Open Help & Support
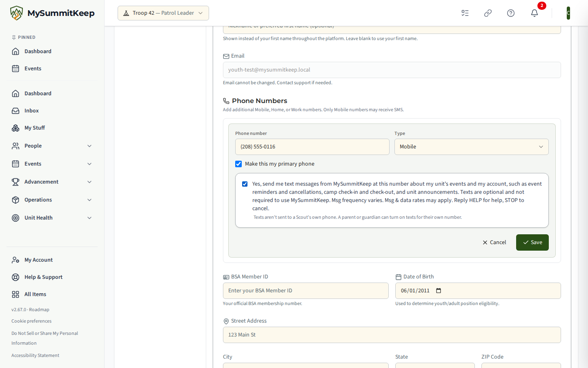Image resolution: width=588 pixels, height=368 pixels. point(52,277)
